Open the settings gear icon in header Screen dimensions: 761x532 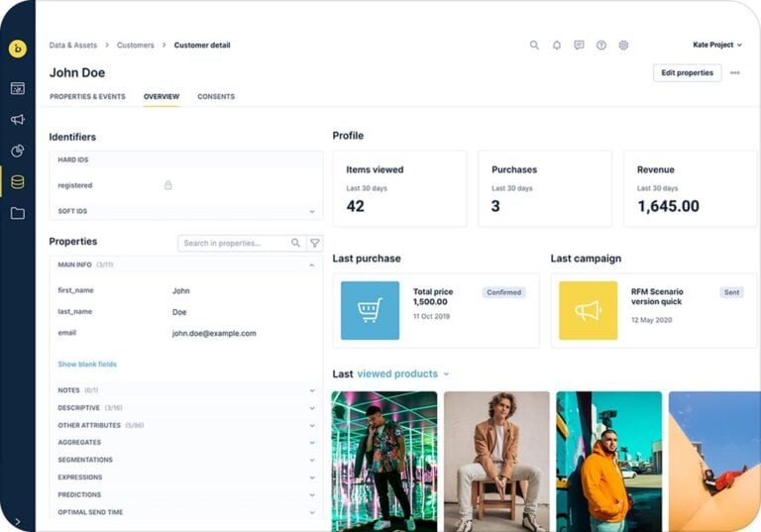coord(623,46)
